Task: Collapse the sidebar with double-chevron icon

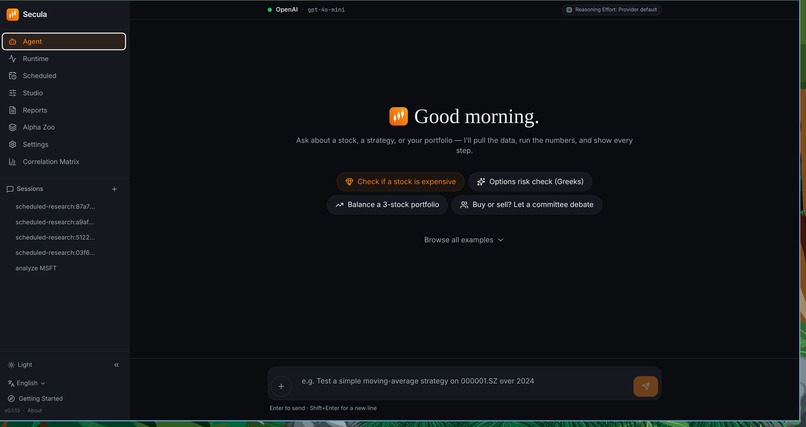Action: click(116, 365)
